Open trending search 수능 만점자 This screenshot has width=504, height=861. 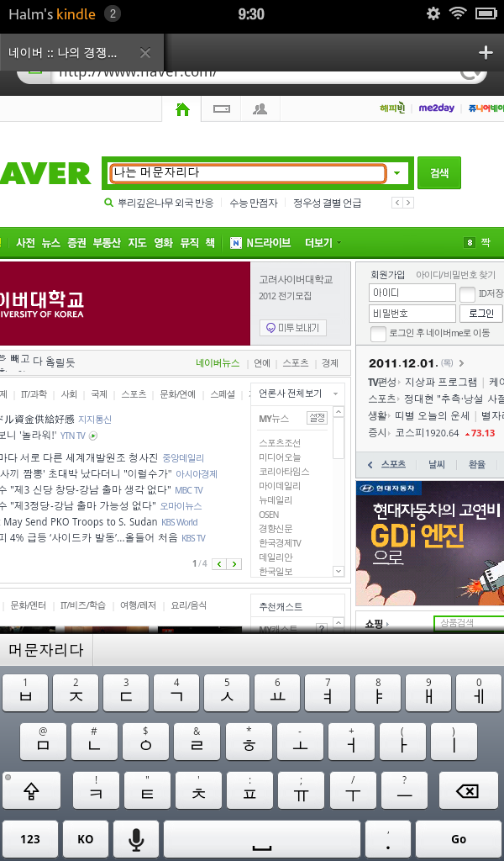(x=254, y=203)
